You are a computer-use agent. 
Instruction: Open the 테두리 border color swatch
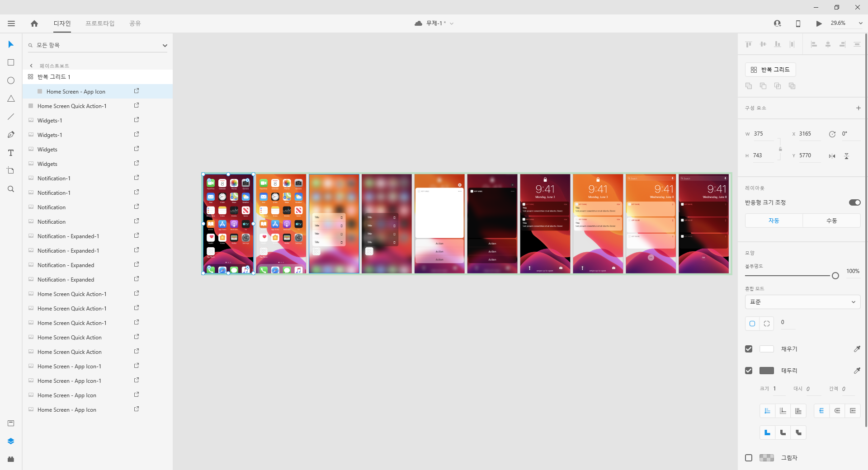(767, 371)
